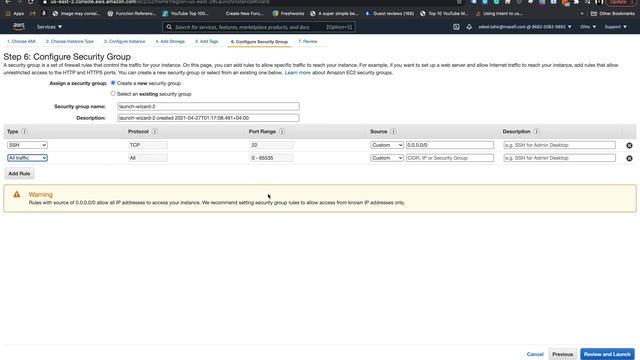Screen dimensions: 640x360
Task: Open the Apps bookmarks shortcut
Action: (x=15, y=13)
